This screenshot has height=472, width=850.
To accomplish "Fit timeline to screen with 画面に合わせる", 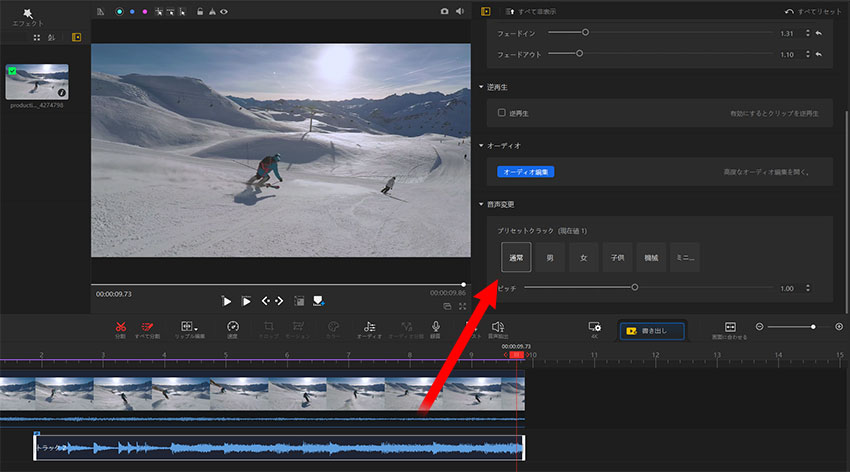I will [x=730, y=330].
